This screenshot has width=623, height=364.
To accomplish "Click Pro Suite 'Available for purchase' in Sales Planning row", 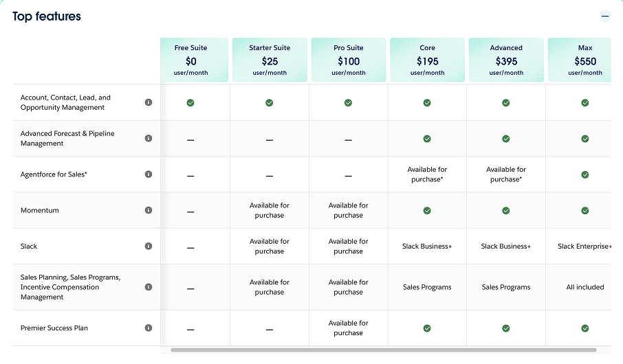I will pos(348,287).
